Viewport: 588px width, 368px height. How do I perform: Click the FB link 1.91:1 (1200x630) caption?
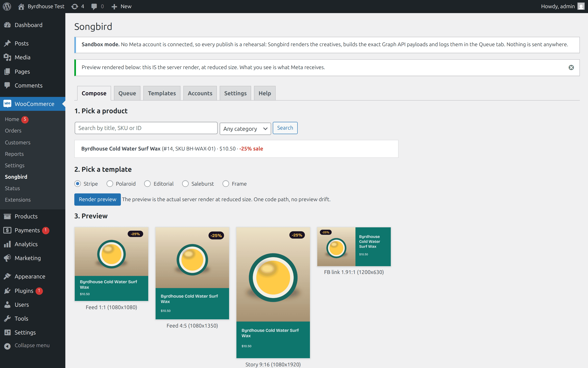pyautogui.click(x=354, y=272)
